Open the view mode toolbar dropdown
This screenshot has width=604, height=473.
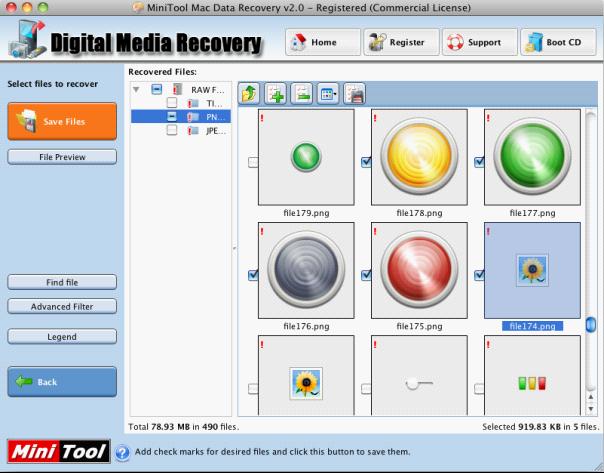click(328, 94)
